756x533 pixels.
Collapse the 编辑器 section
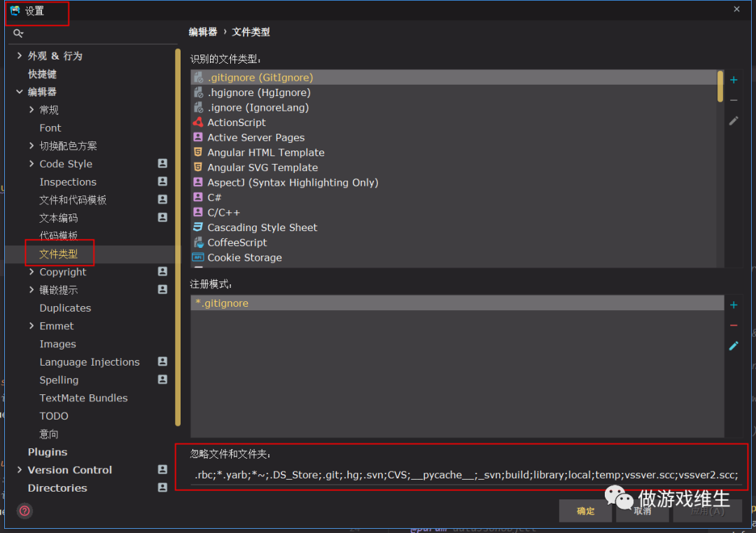(20, 92)
